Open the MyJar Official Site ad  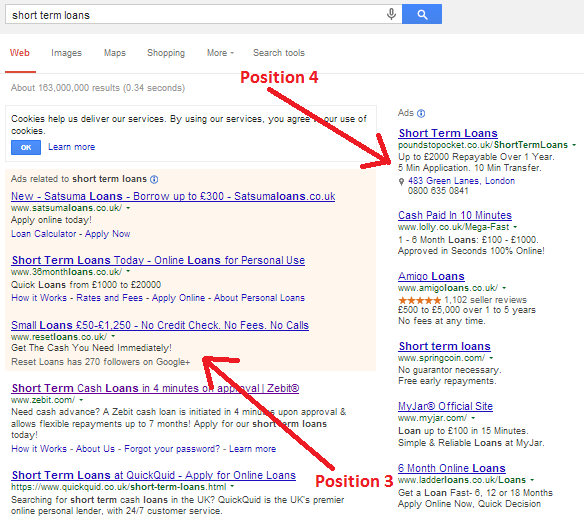tap(445, 406)
